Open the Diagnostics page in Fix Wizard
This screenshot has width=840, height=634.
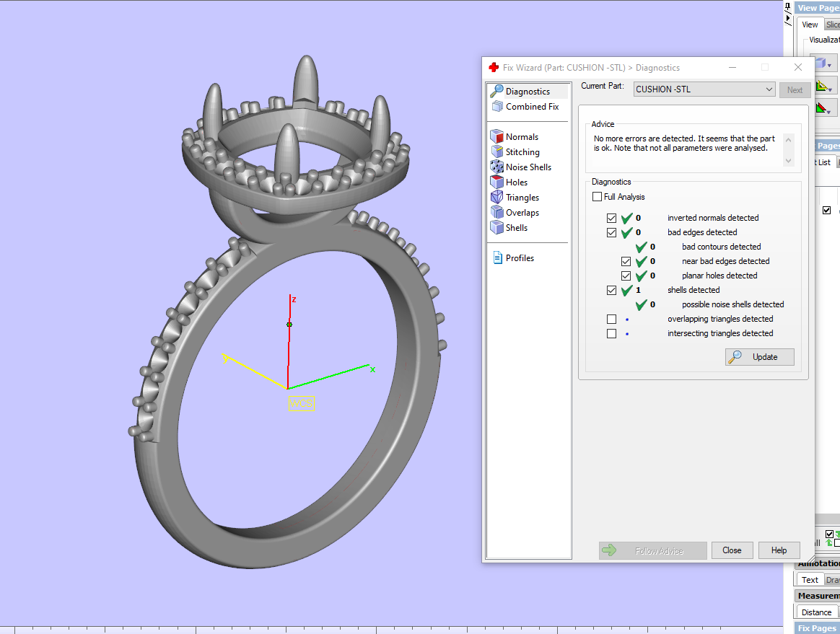[x=528, y=92]
